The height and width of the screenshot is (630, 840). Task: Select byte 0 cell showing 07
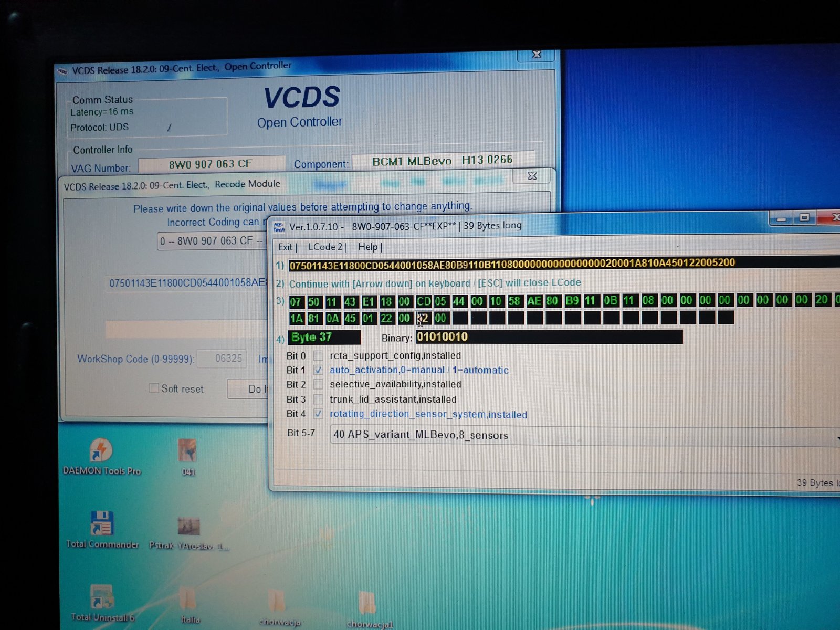pyautogui.click(x=296, y=302)
